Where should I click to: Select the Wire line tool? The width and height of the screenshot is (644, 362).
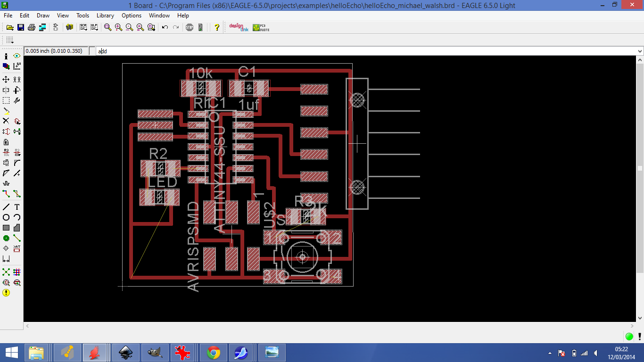(6, 207)
